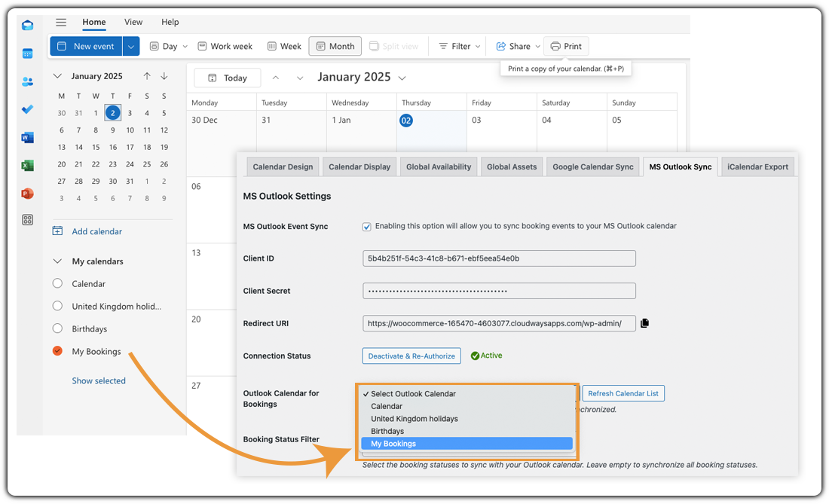The width and height of the screenshot is (829, 504).
Task: Click the Show selected link
Action: coord(99,380)
